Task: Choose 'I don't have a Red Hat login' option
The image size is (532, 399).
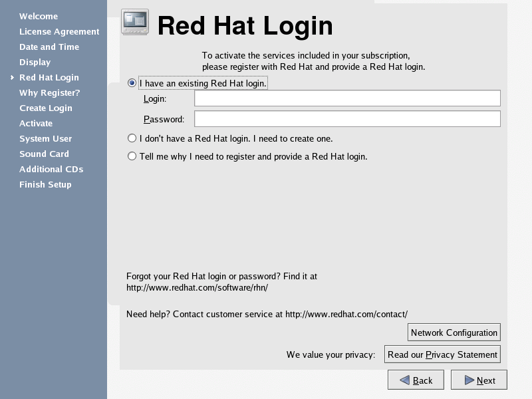Action: [132, 139]
